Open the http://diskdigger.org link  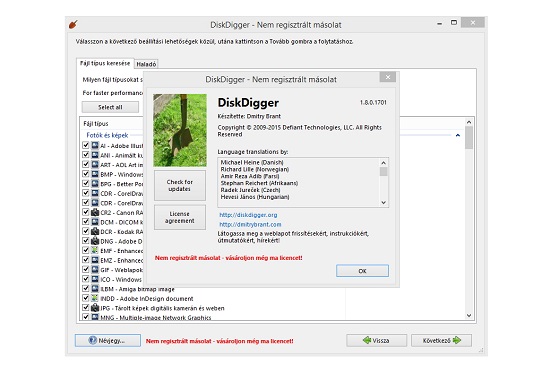coord(248,215)
